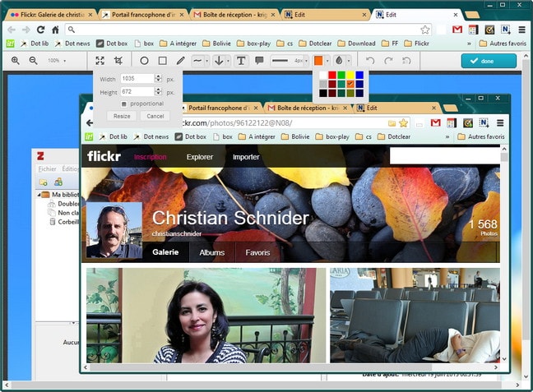Click the undo all icon

pos(406,61)
